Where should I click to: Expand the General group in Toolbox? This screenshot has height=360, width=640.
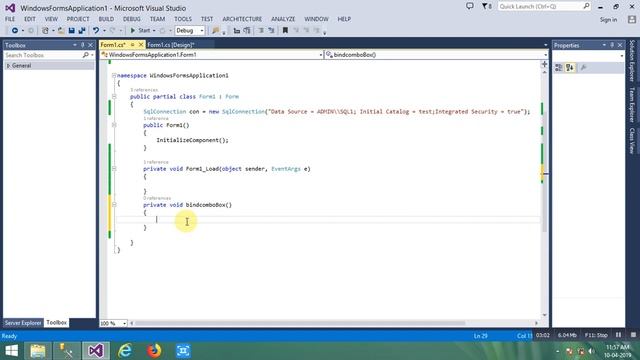coord(8,66)
